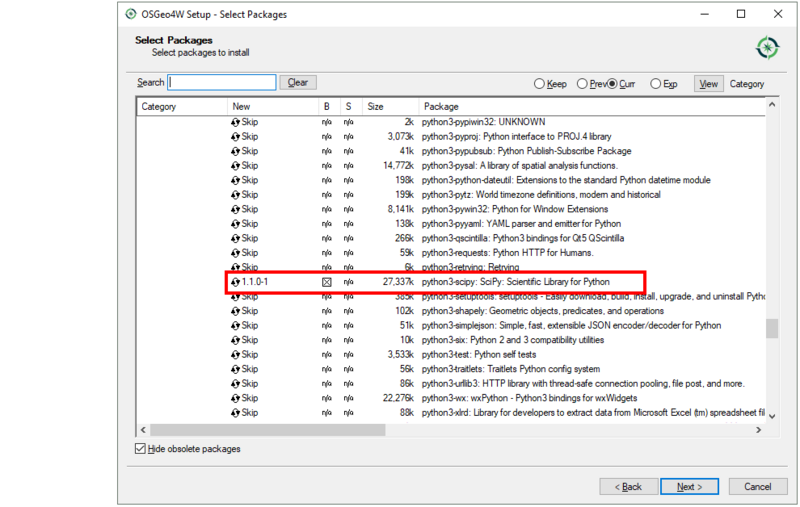
Task: Choose the Exp radio button
Action: pyautogui.click(x=656, y=84)
